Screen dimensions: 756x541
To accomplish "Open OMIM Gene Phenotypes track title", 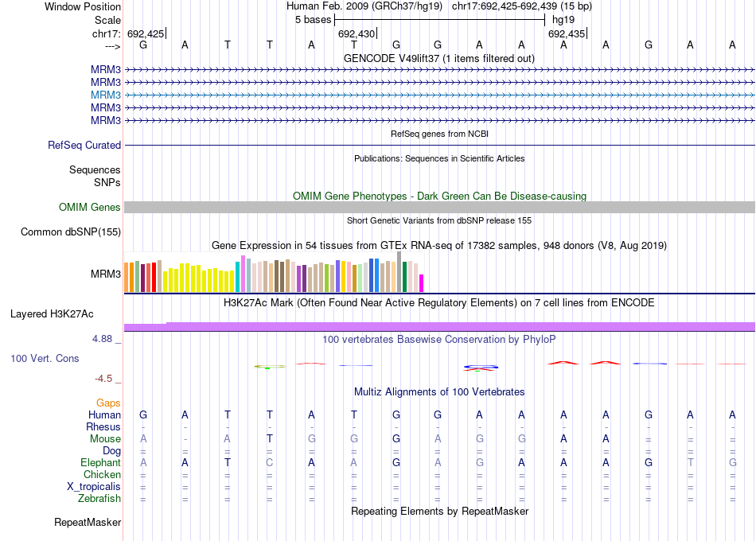I will point(439,196).
